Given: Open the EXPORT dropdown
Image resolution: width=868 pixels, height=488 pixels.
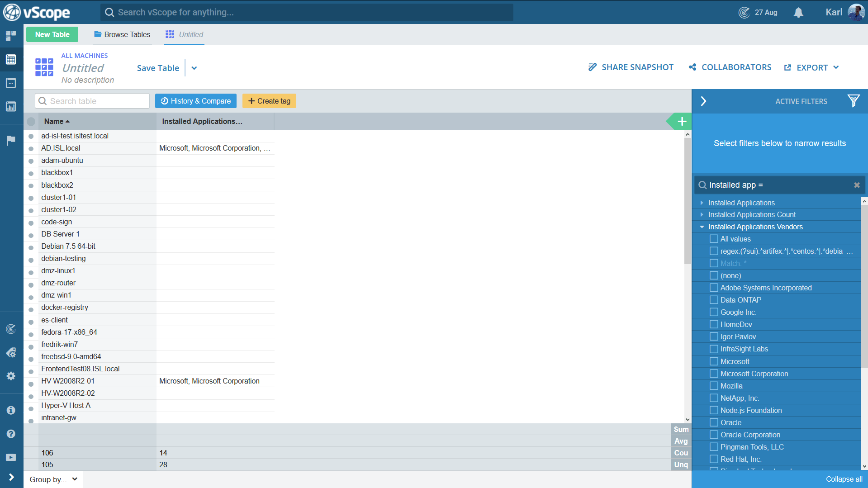Looking at the screenshot, I should tap(812, 67).
